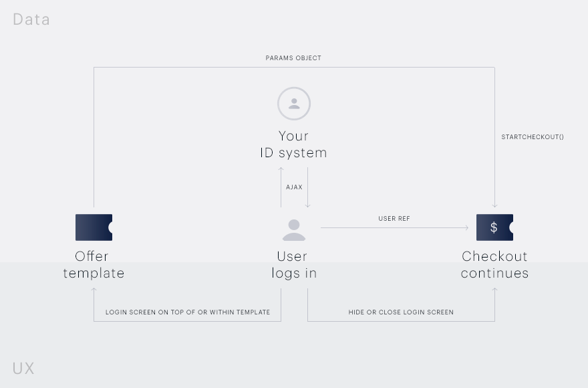Select the PARAMS OBJECT label
Image resolution: width=588 pixels, height=388 pixels.
(x=293, y=58)
